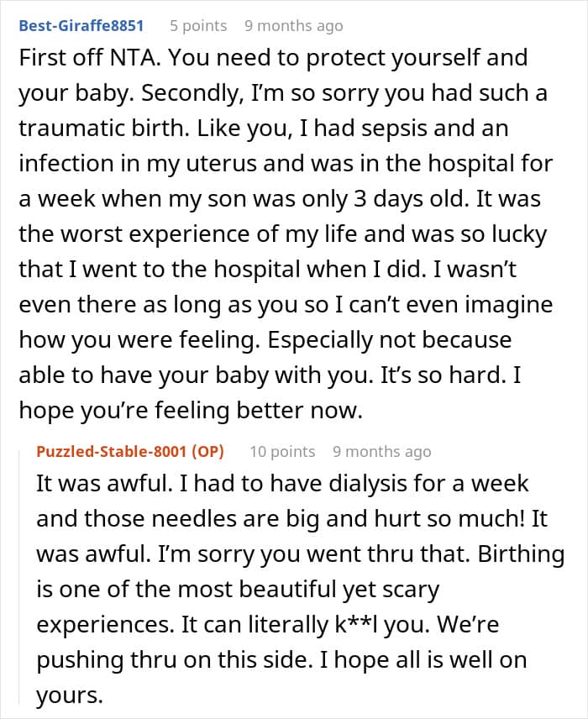The width and height of the screenshot is (588, 719).
Task: Click the word "uterus" in the comment
Action: (x=221, y=164)
